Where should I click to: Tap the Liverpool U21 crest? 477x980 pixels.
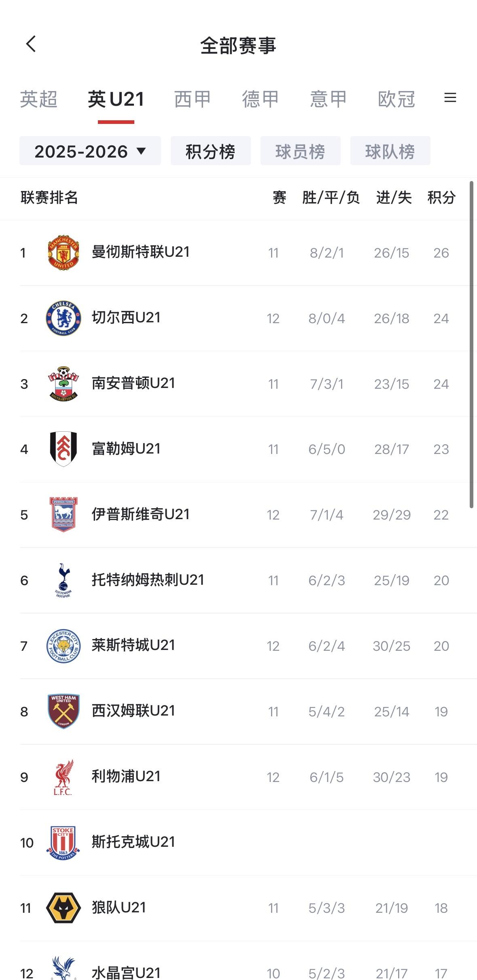coord(64,777)
